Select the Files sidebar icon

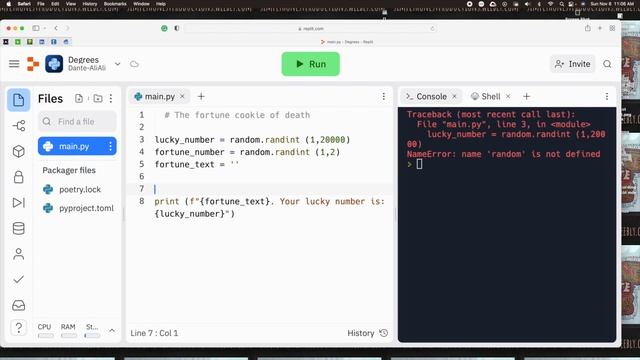[x=18, y=100]
